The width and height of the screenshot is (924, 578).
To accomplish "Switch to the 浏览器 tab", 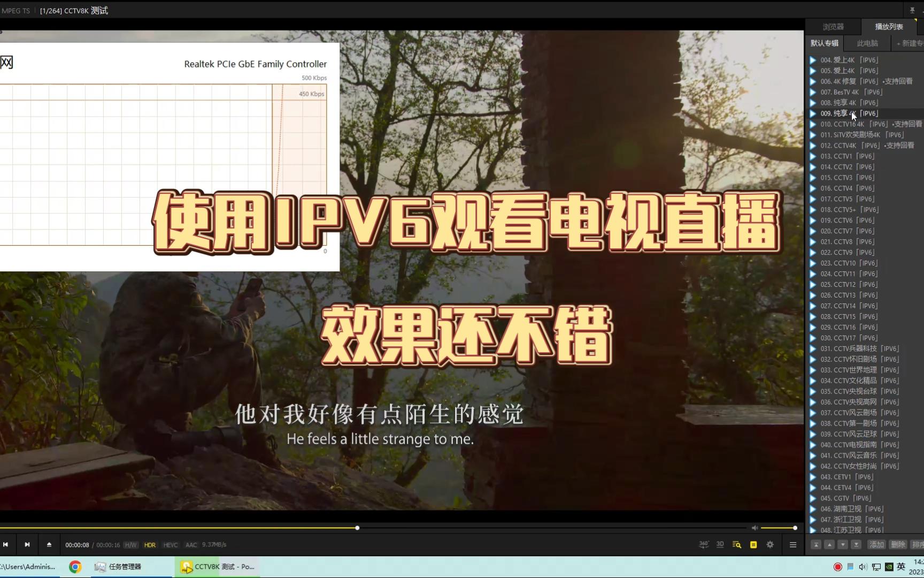I will point(833,26).
